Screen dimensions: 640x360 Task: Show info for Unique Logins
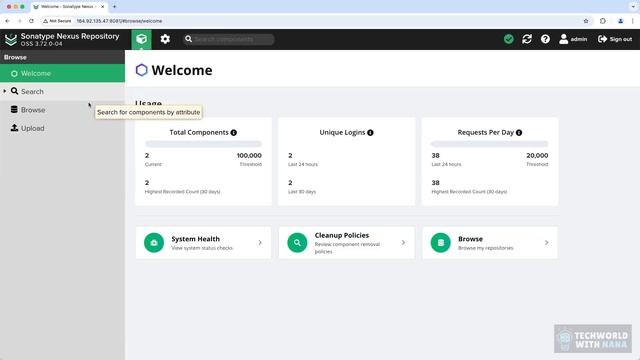370,133
